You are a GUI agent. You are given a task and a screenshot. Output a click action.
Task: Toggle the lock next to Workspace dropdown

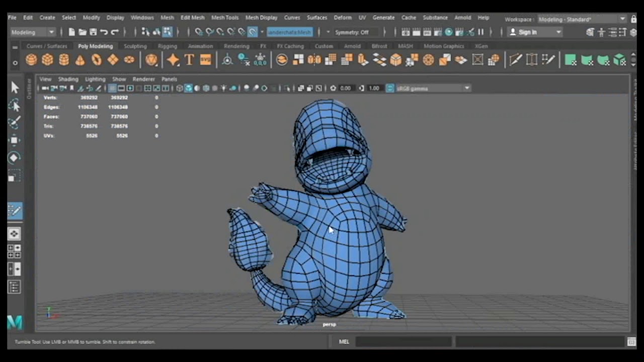[x=634, y=19]
